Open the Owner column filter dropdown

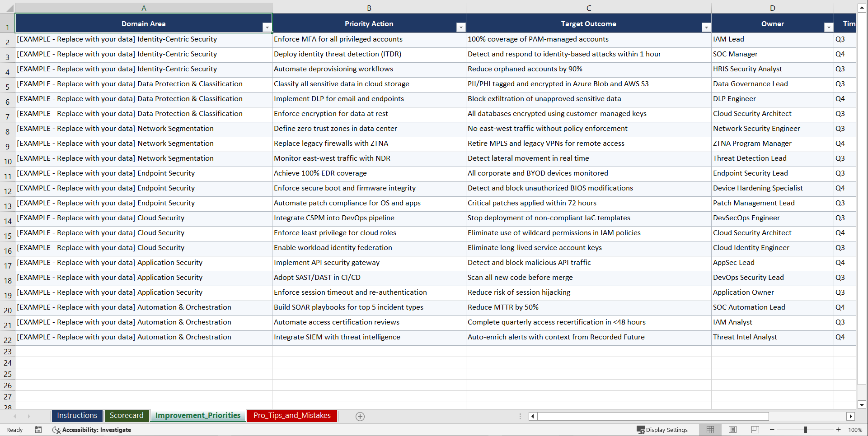click(x=829, y=27)
